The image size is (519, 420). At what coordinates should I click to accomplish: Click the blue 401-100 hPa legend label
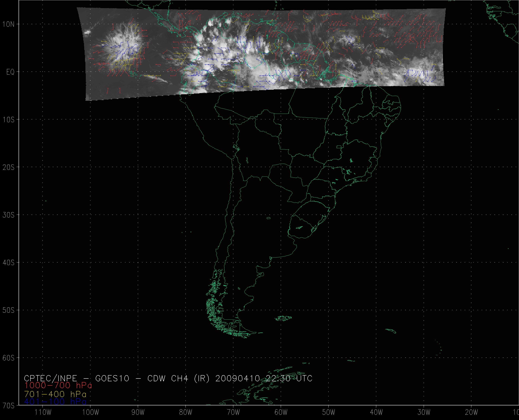[x=55, y=402]
